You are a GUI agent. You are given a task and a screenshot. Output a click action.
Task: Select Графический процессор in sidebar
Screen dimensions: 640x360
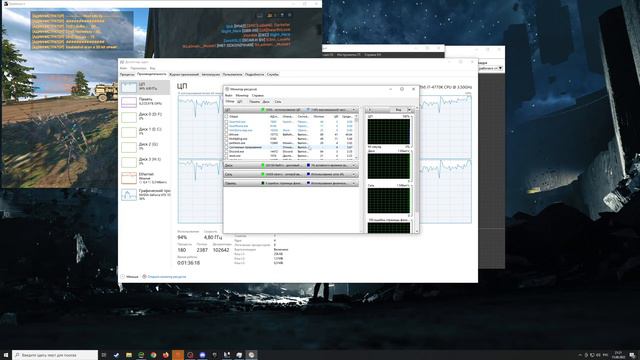point(145,195)
